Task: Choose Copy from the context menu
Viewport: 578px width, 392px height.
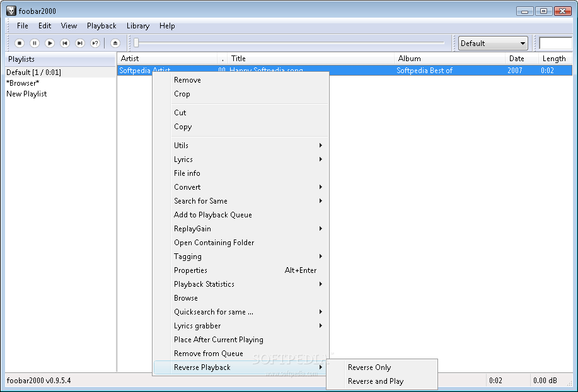Action: pos(240,127)
